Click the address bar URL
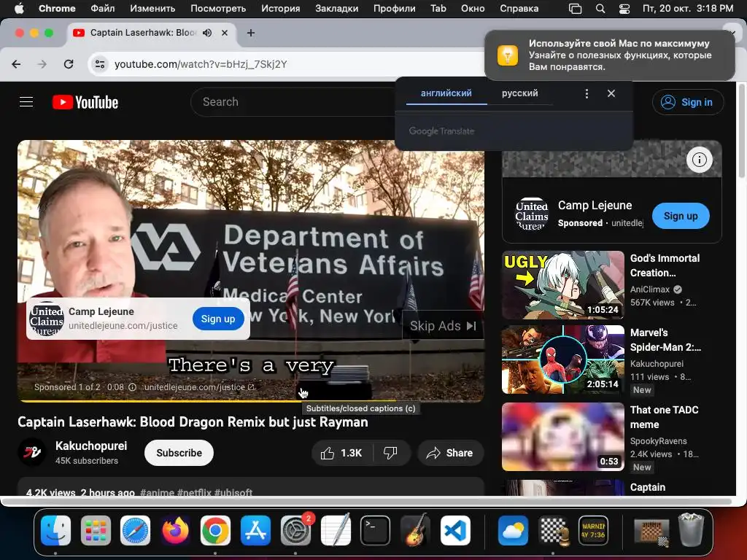 click(x=201, y=64)
